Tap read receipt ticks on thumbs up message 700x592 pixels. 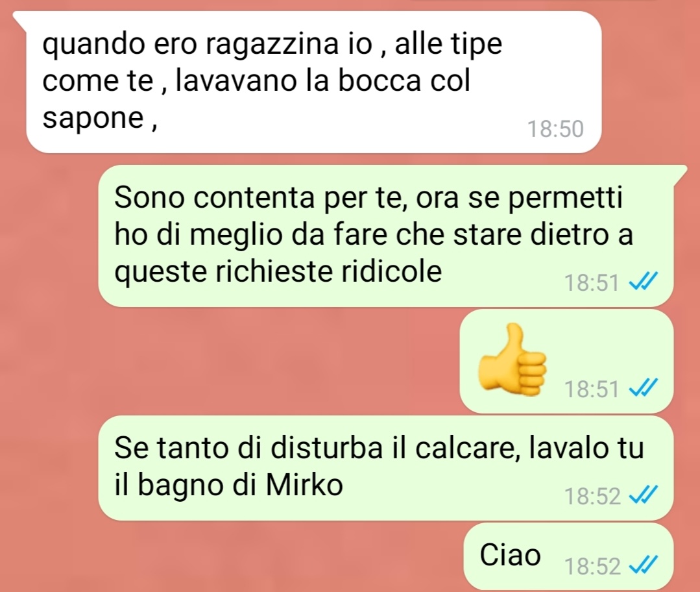click(643, 388)
